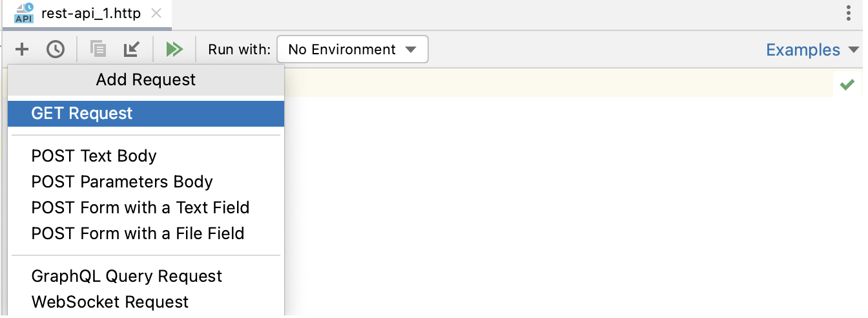Choose GET Request from the menu

tap(82, 113)
